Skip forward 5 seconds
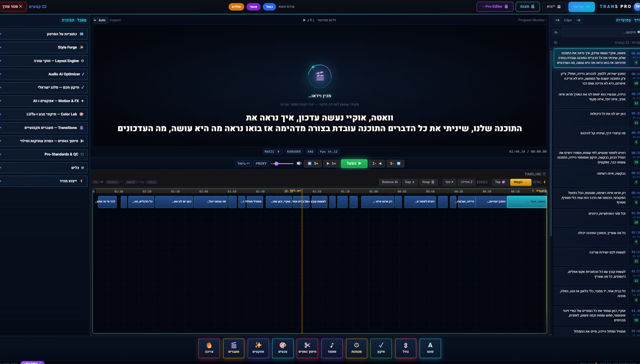640x364 pixels. (x=313, y=163)
